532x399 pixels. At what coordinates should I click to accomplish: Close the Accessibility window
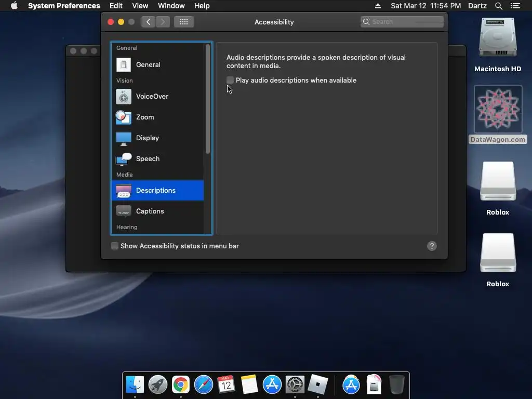[x=111, y=22]
